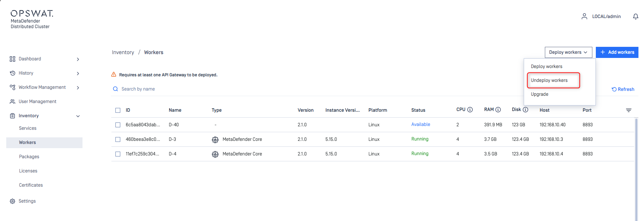Screen dimensions: 644x221
Task: Click the Disk info icon
Action: [x=525, y=110]
